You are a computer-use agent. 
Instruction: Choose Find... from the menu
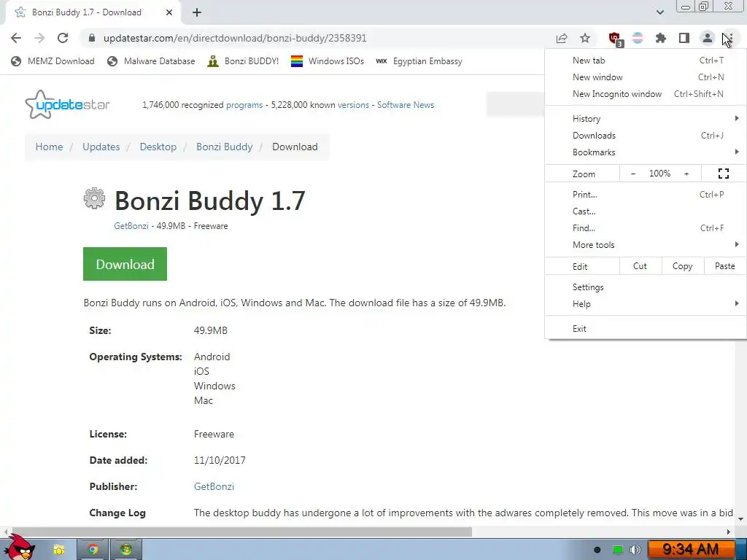coord(646,227)
